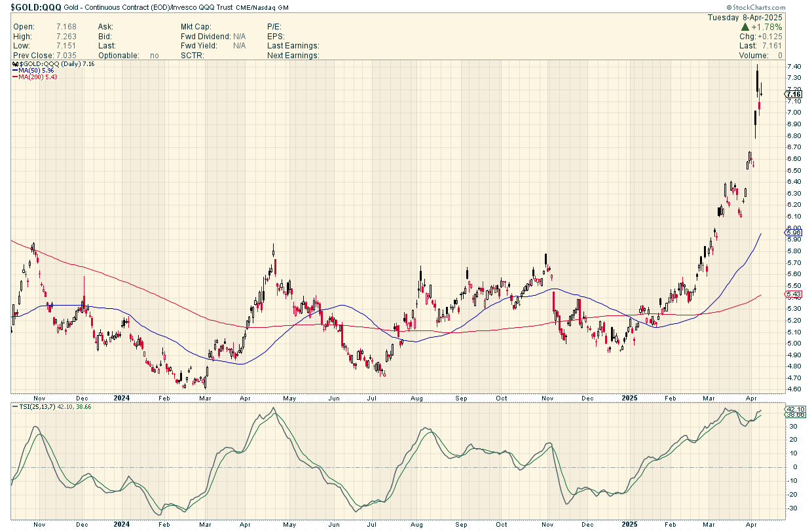Click the 'Mkt Cap:' label

tap(196, 27)
